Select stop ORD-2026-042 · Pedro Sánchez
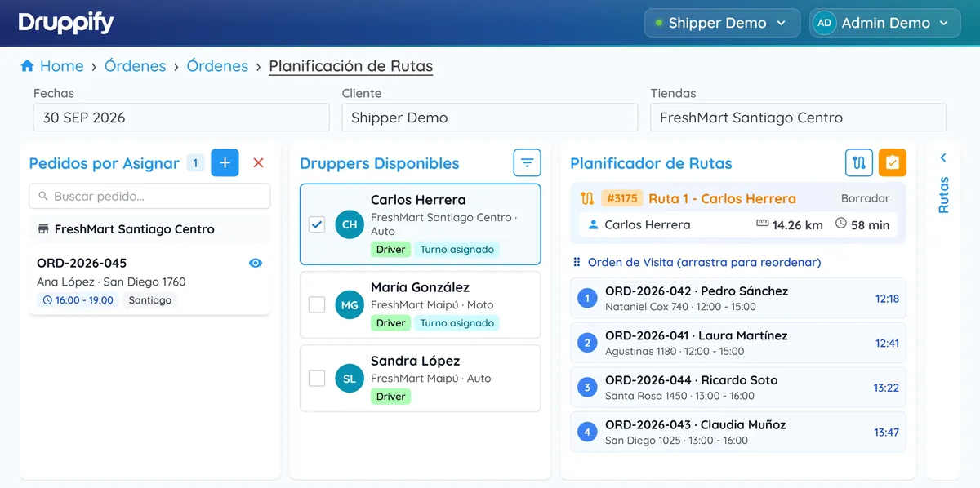The width and height of the screenshot is (980, 488). coord(738,299)
